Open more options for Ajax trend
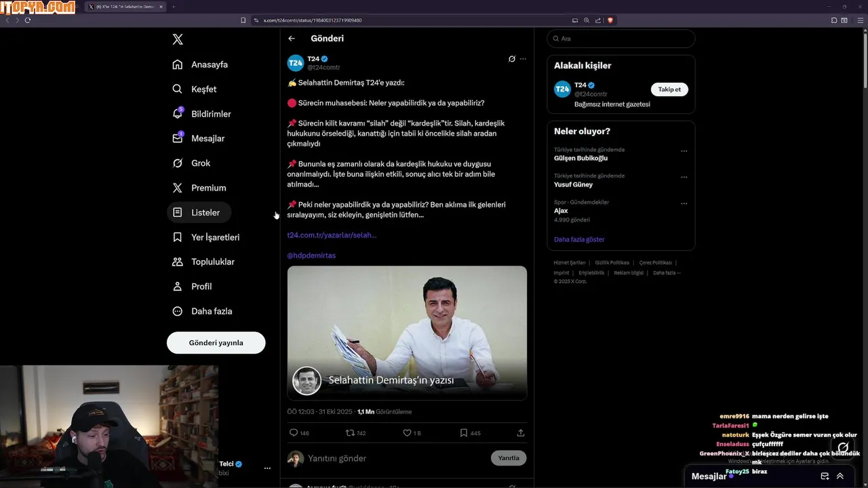868x488 pixels. pos(684,203)
